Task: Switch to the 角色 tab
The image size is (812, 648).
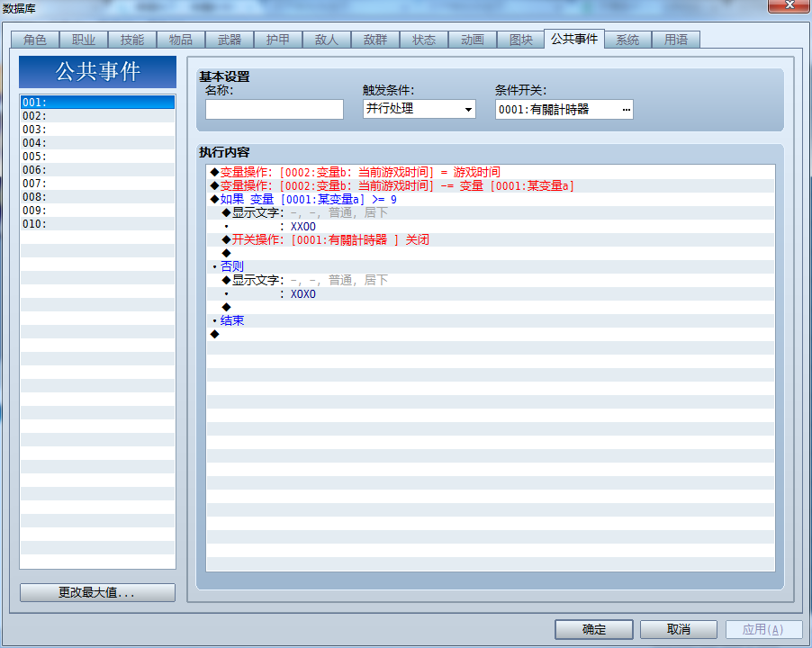Action: (x=35, y=40)
